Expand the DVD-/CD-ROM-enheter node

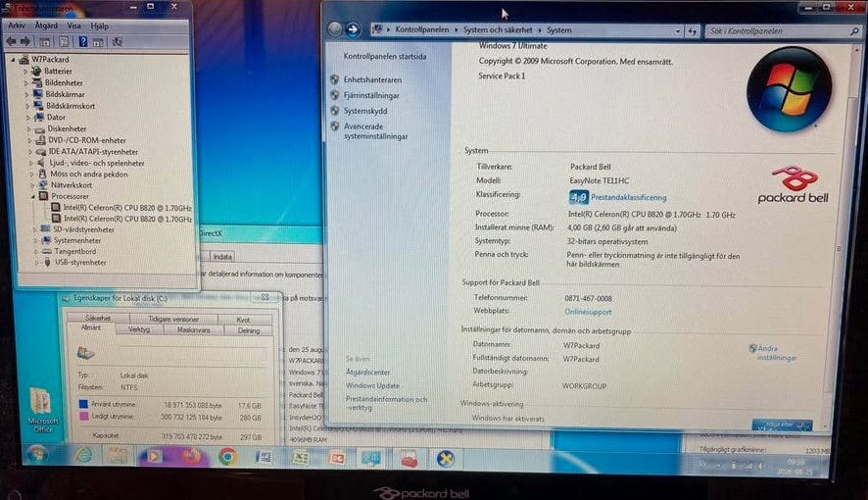[30, 140]
